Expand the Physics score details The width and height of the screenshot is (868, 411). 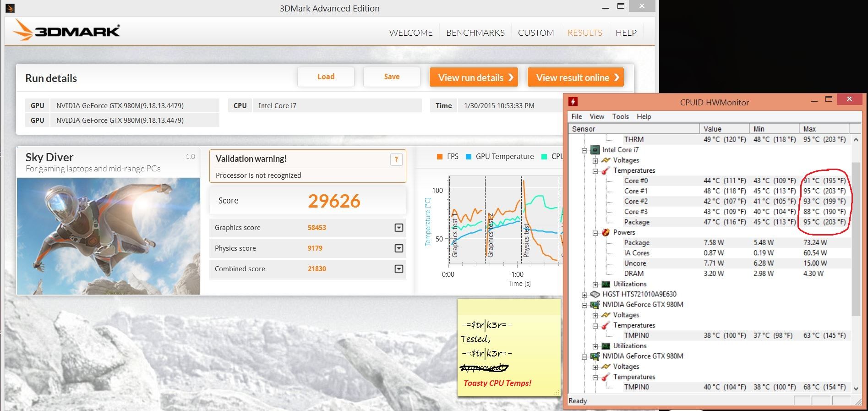click(x=399, y=248)
